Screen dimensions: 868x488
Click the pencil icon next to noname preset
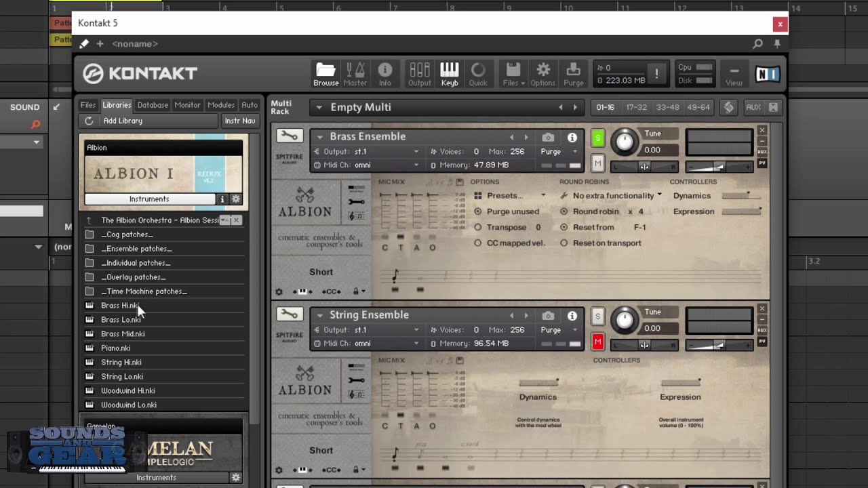84,43
